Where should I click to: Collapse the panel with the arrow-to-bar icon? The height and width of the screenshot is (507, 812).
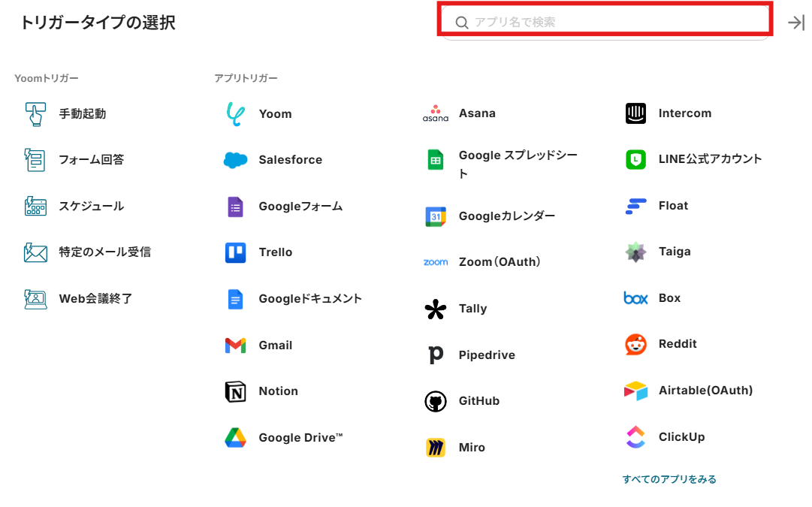[x=796, y=23]
